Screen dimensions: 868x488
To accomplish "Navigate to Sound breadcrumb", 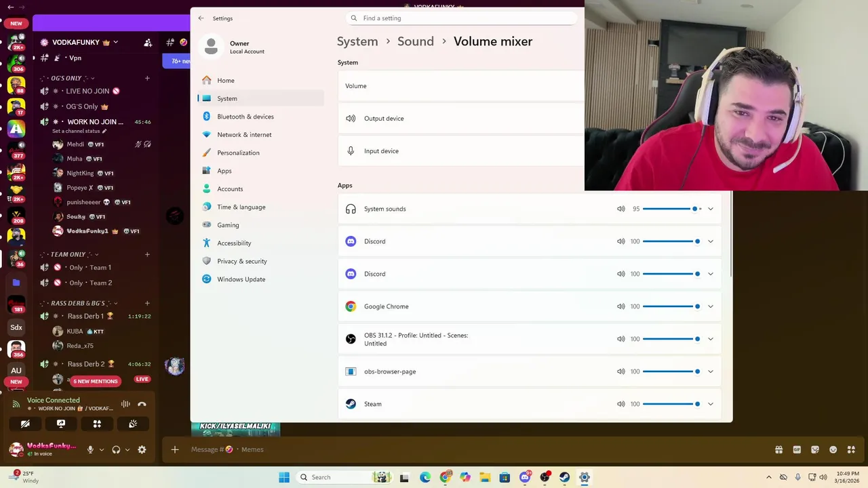I will point(415,41).
